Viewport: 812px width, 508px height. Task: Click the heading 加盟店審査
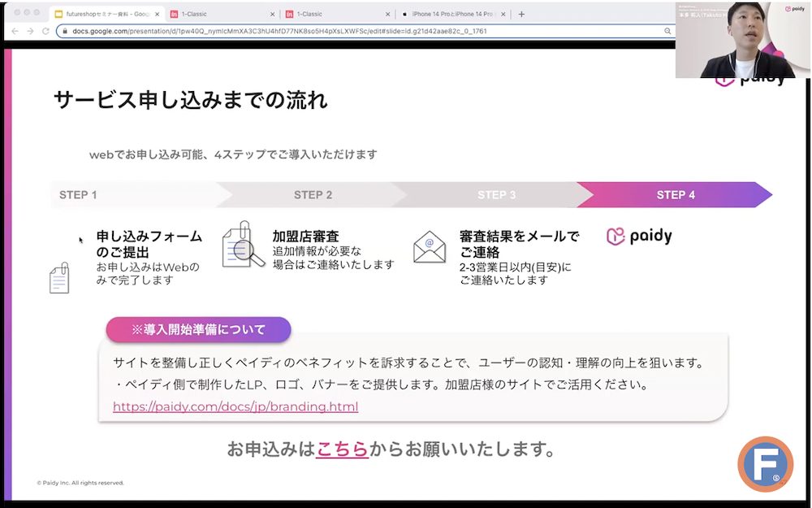[305, 237]
